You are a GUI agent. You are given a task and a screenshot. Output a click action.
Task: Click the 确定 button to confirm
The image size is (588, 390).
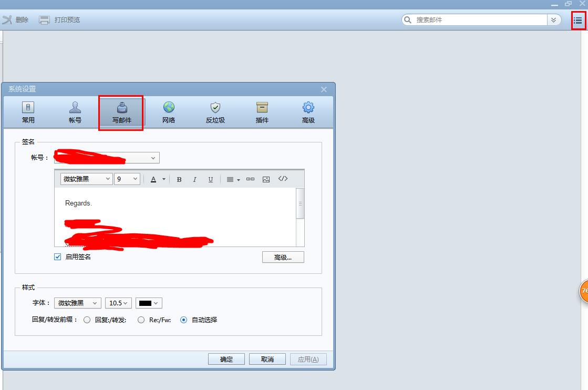(x=226, y=359)
